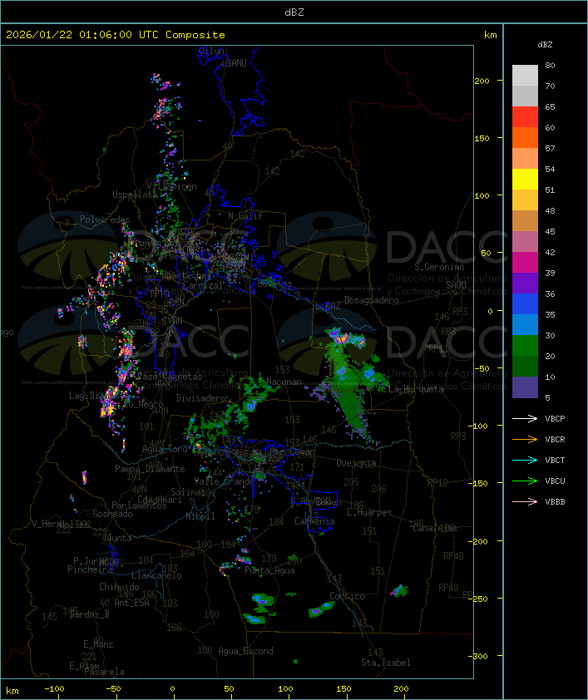Click the N_Calif place label
The height and width of the screenshot is (700, 588).
coord(245,215)
